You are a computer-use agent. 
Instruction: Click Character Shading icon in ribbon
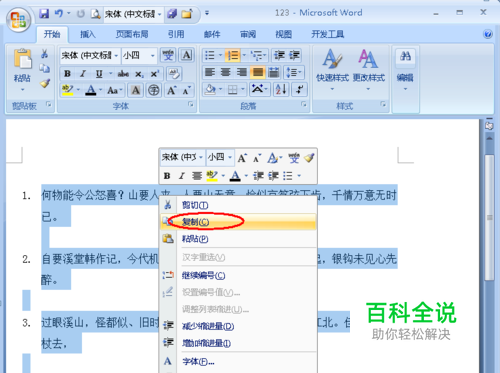(135, 90)
